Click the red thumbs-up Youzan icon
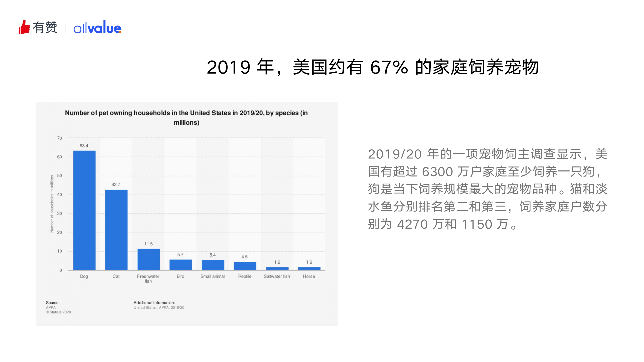This screenshot has height=362, width=644. coord(24,27)
